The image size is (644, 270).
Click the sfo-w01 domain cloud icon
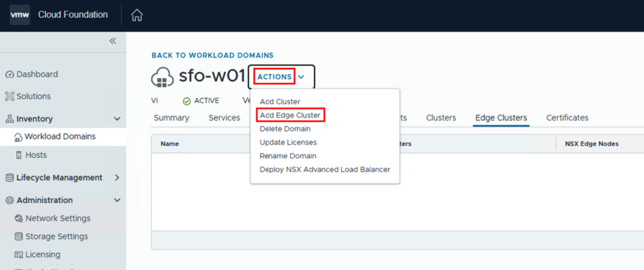[x=163, y=77]
